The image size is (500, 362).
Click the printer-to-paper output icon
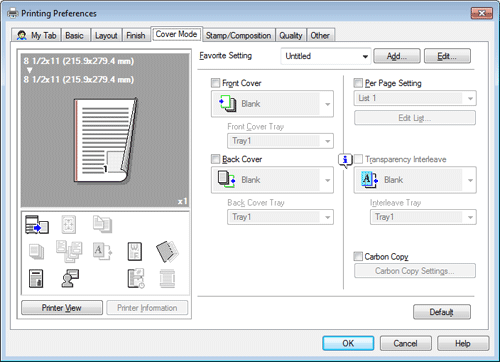tap(37, 224)
